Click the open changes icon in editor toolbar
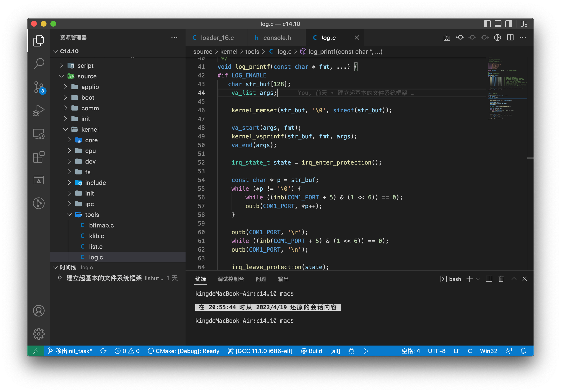Viewport: 561px width, 392px height. (x=447, y=37)
